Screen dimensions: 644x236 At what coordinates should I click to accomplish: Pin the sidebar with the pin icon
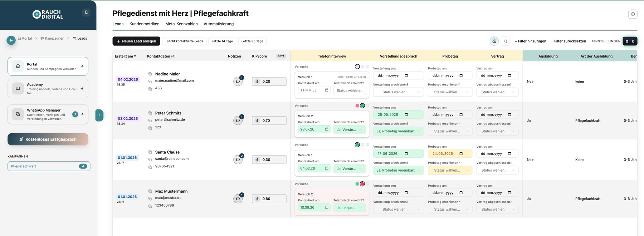pos(86,13)
